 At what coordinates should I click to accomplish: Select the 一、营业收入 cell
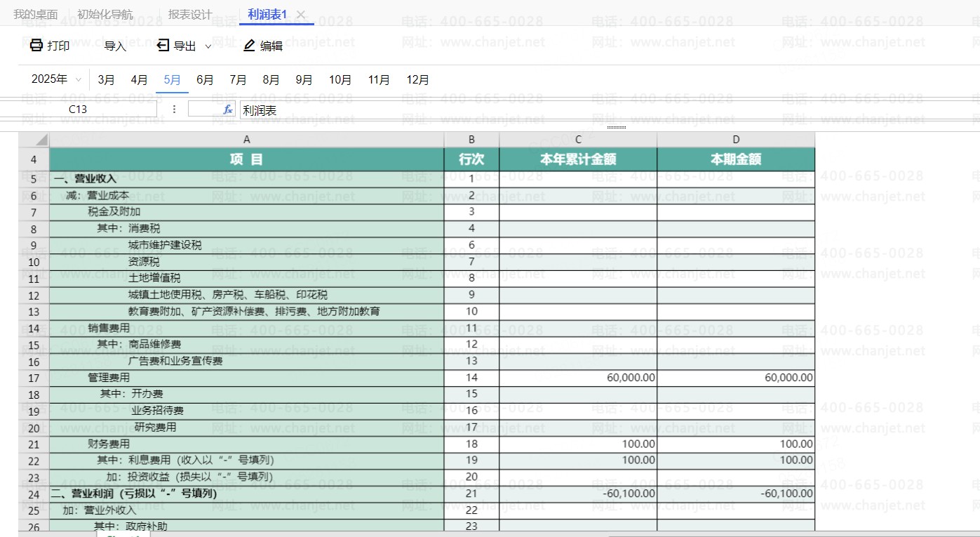pyautogui.click(x=247, y=179)
